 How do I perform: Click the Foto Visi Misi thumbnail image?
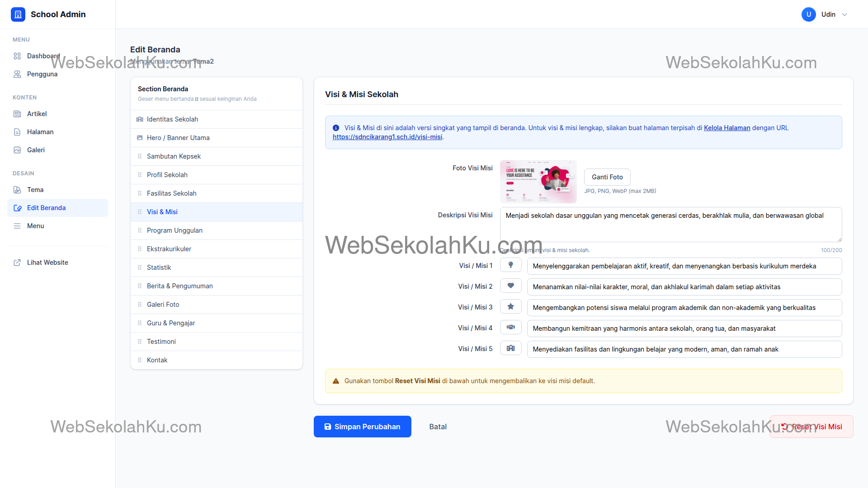pyautogui.click(x=538, y=182)
